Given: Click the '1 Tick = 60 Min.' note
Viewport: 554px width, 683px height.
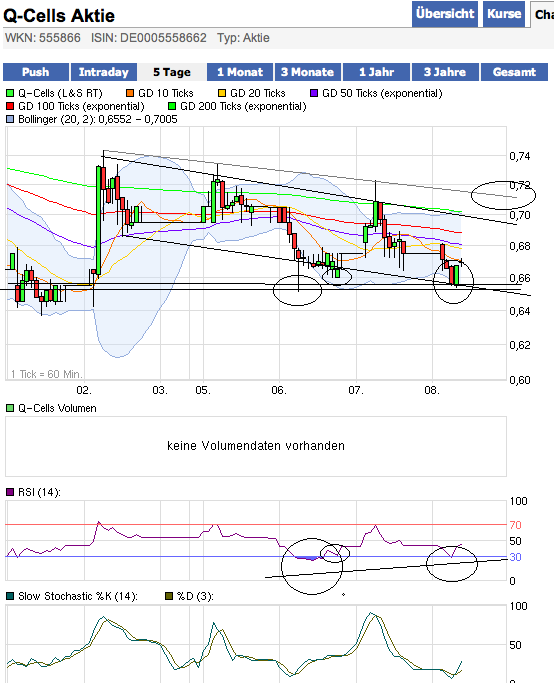Looking at the screenshot, I should pos(46,374).
